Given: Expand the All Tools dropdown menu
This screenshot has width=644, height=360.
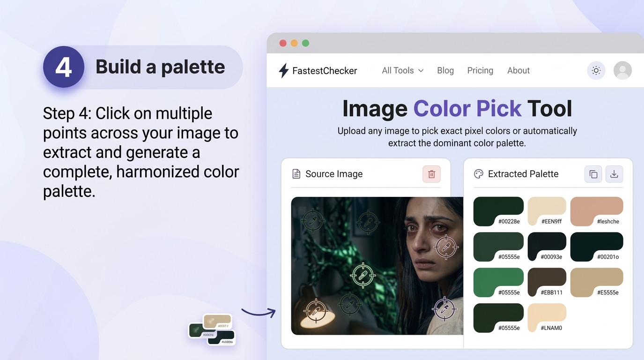Looking at the screenshot, I should tap(403, 71).
